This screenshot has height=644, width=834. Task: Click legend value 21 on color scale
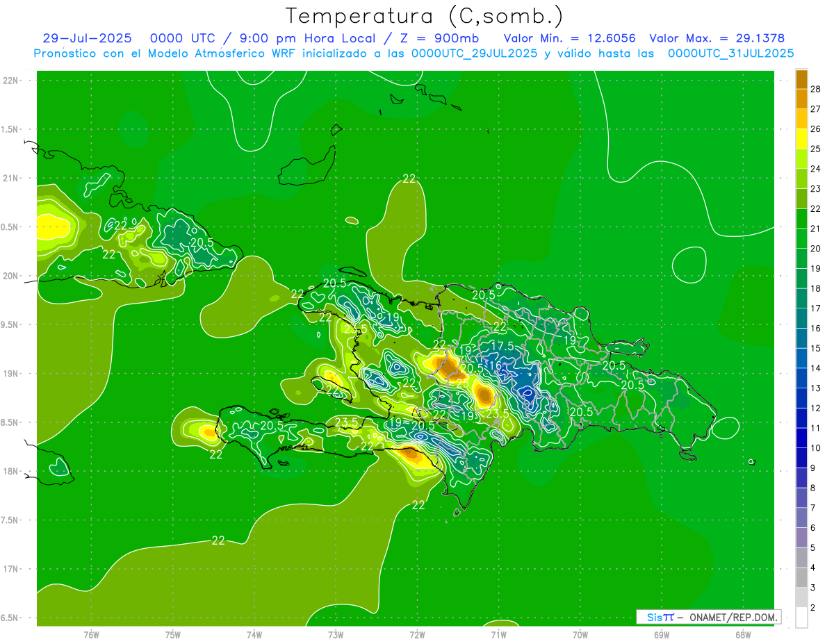click(x=815, y=229)
